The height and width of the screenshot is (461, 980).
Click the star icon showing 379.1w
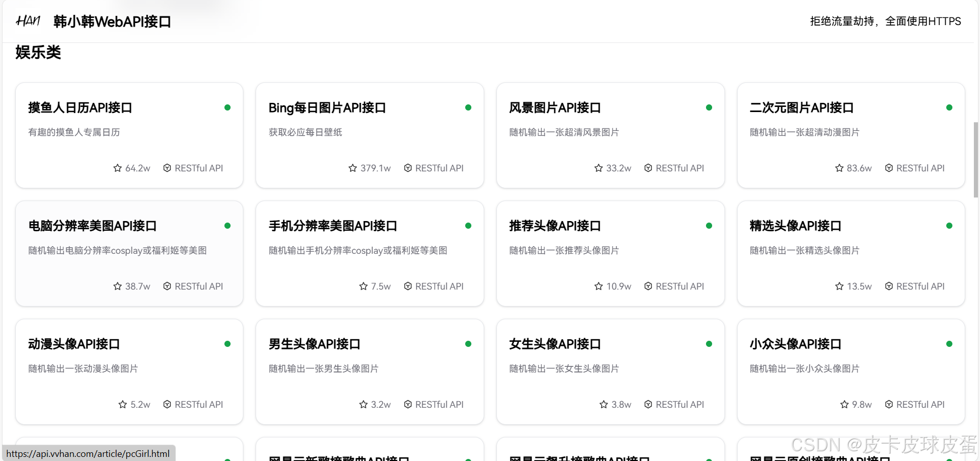coord(352,168)
